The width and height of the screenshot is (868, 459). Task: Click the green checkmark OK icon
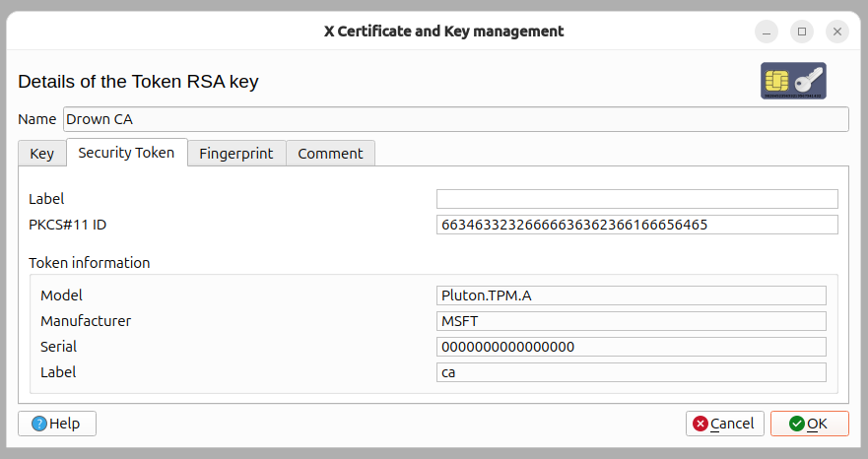797,424
